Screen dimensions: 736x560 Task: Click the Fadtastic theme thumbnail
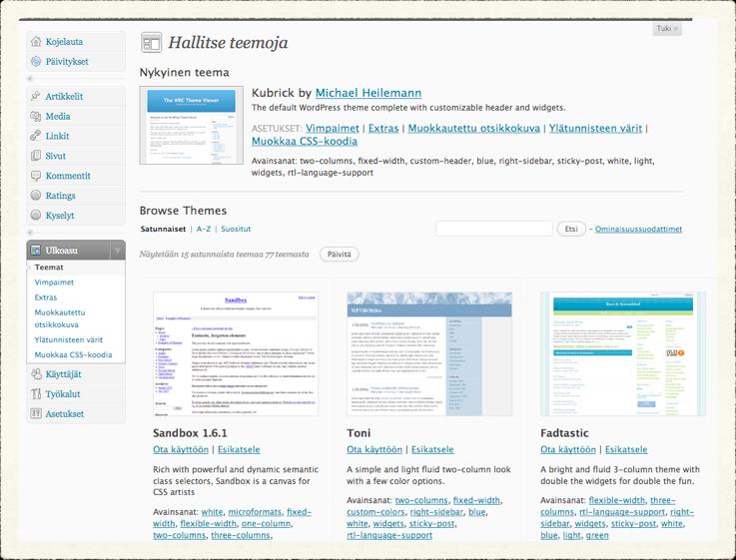[x=623, y=353]
